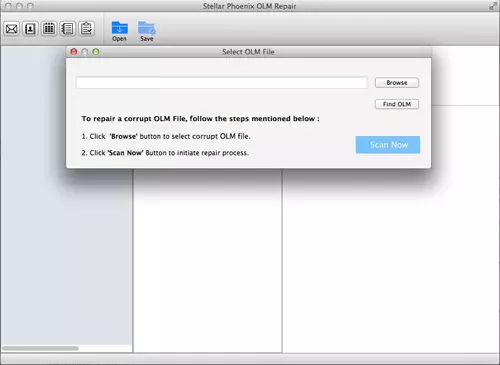The height and width of the screenshot is (365, 500).
Task: Click the Select OLM File title bar
Action: 248,52
